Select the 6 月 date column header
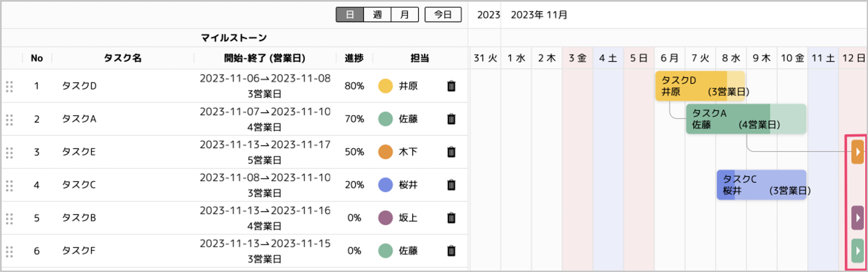Screen dimensions: 868x272 point(670,58)
